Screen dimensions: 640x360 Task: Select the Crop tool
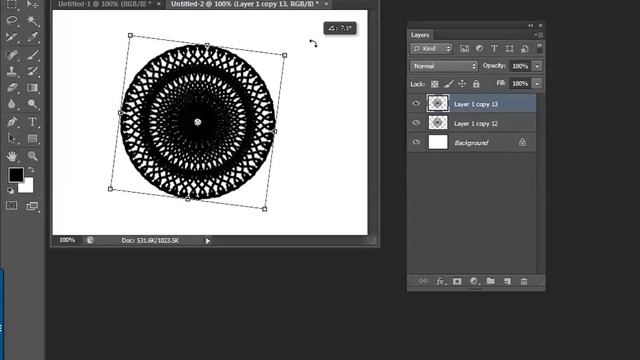point(12,37)
